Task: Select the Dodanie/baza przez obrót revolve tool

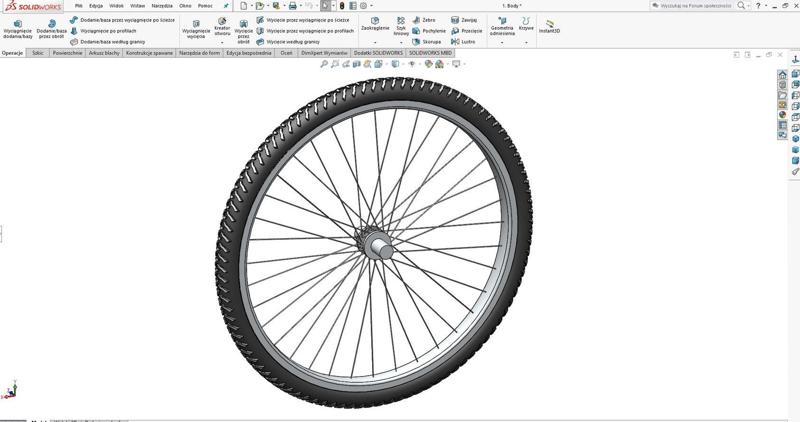Action: (52, 30)
